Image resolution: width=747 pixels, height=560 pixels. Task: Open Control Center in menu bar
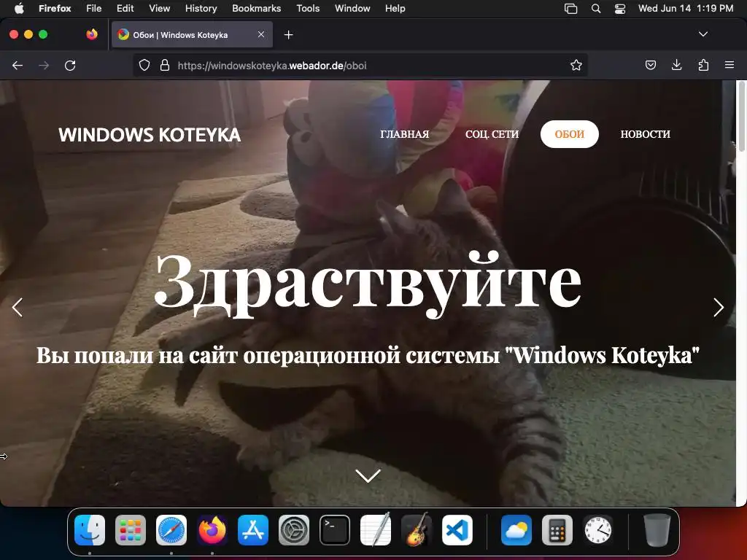pyautogui.click(x=620, y=8)
